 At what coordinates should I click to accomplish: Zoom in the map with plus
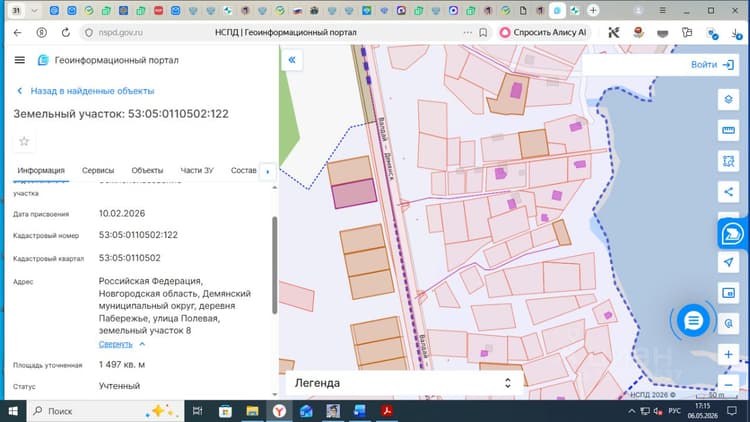[728, 355]
